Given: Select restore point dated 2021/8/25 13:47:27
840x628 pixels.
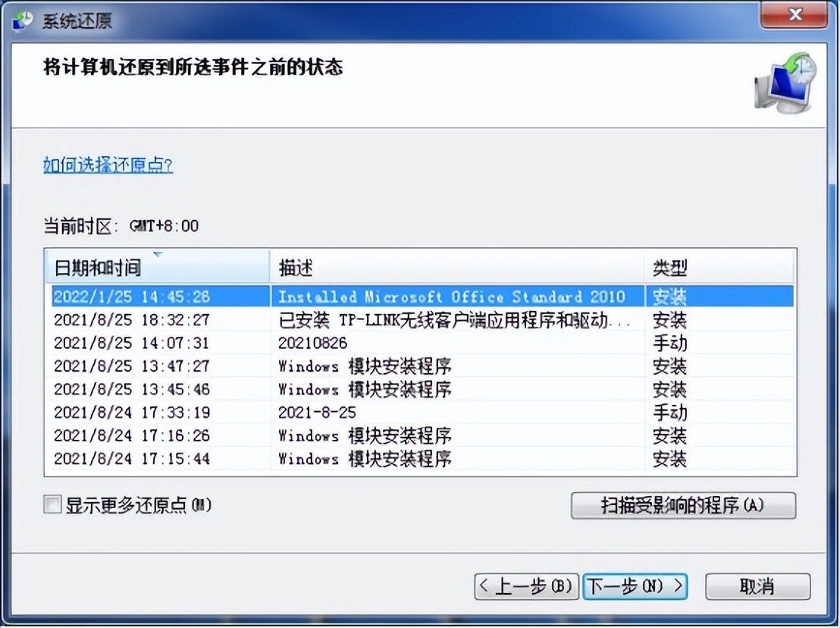Looking at the screenshot, I should pyautogui.click(x=303, y=366).
